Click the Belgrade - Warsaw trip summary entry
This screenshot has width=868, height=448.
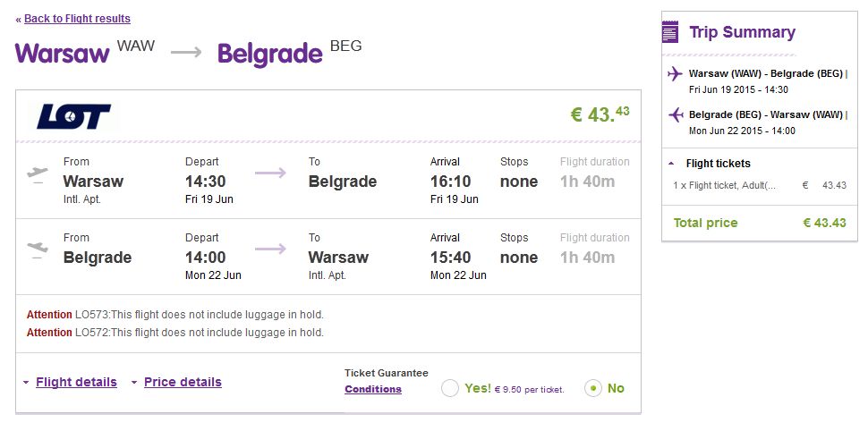[x=766, y=123]
